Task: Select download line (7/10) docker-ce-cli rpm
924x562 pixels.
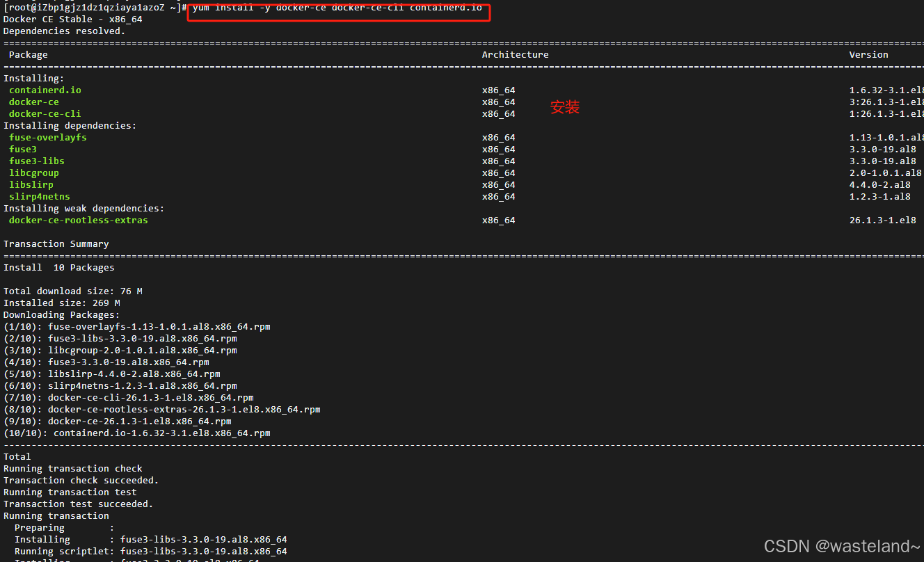Action: coord(129,398)
